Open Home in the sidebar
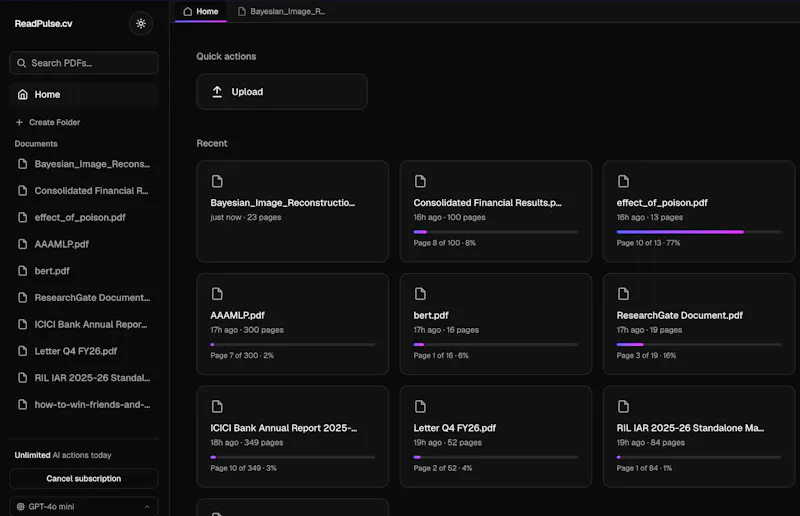The height and width of the screenshot is (516, 800). 84,94
